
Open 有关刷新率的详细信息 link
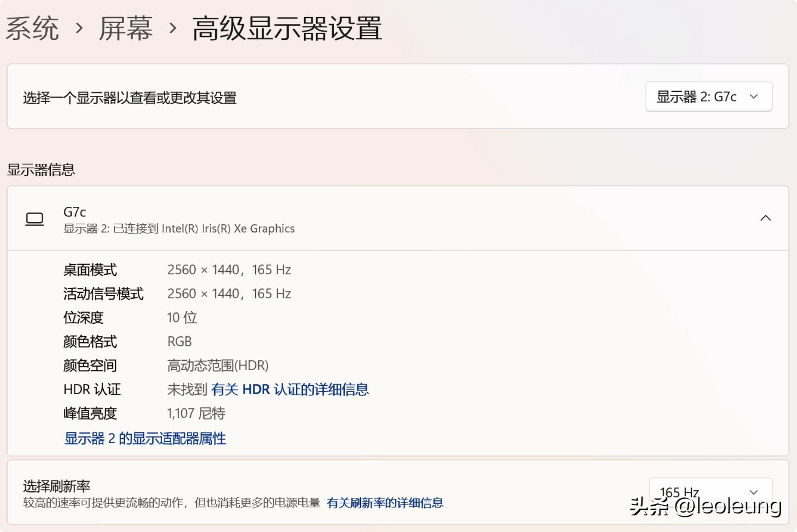point(386,502)
